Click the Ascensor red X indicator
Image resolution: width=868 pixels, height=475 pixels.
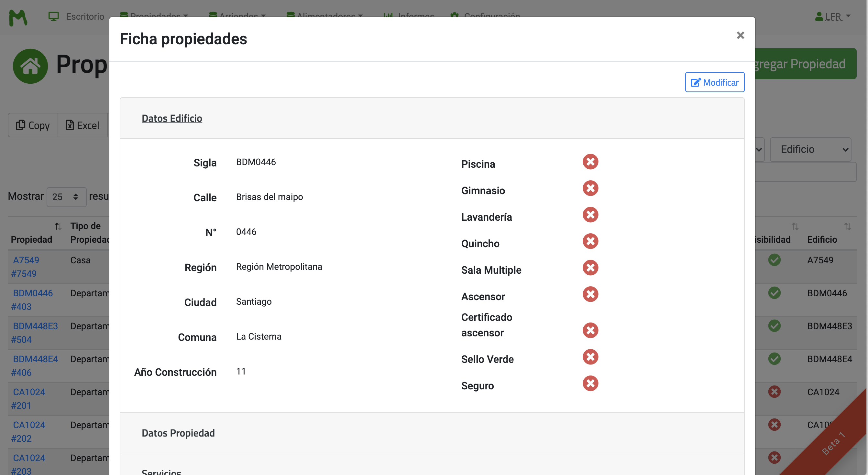coord(590,295)
